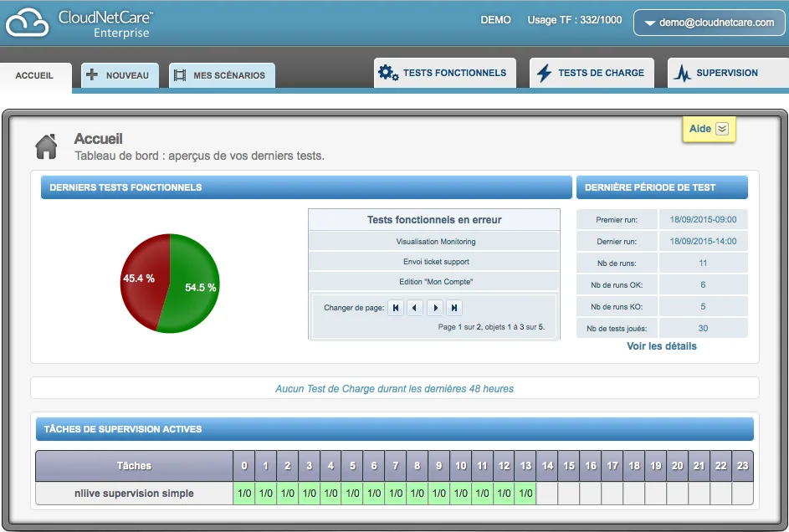Click the Nb de runs OK value 6
Screen dimensions: 789x532
tap(703, 284)
